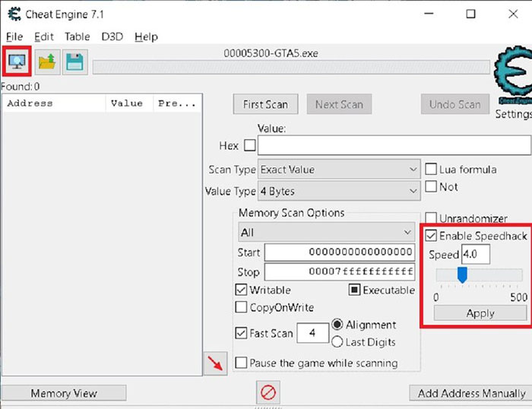Screen dimensions: 532x409
Task: Open cheat table via folder icon
Action: [x=47, y=62]
